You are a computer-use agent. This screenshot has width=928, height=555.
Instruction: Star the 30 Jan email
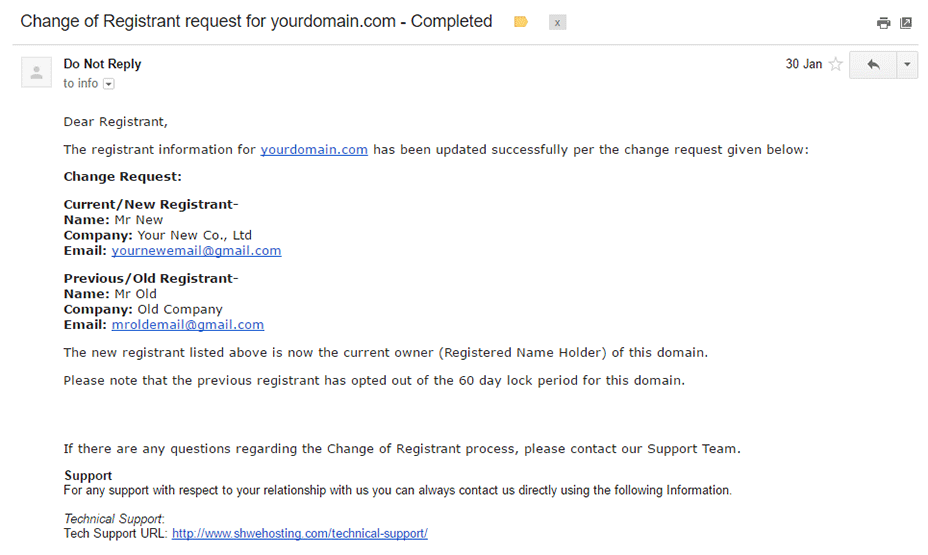[836, 64]
